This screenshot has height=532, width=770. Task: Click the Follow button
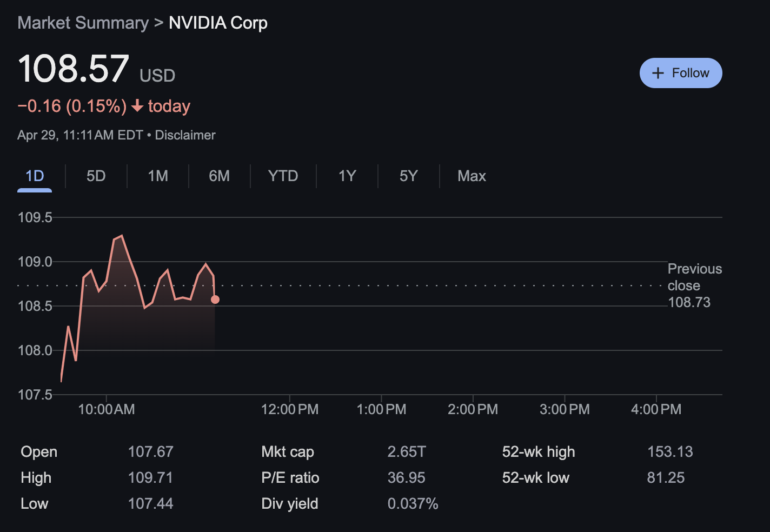click(x=681, y=73)
